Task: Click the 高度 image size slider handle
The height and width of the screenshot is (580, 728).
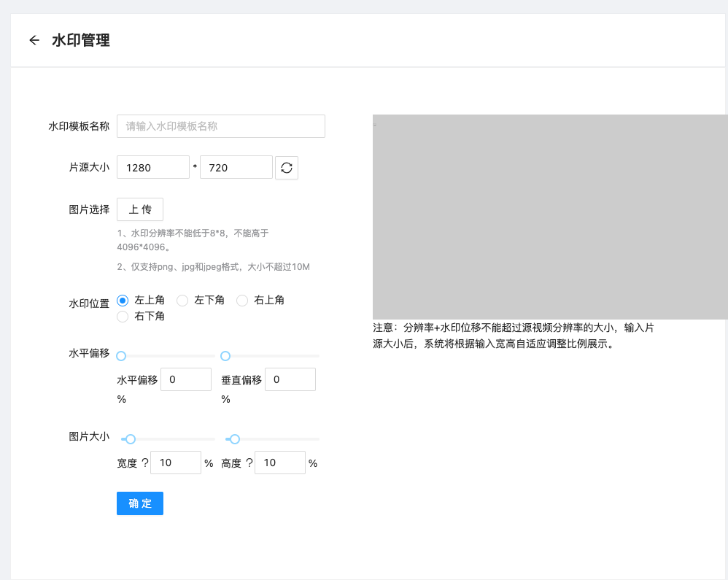Action: (234, 439)
